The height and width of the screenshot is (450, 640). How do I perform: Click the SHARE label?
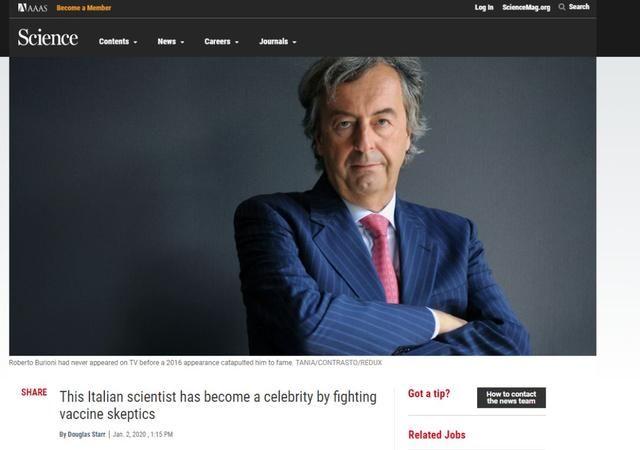(34, 392)
